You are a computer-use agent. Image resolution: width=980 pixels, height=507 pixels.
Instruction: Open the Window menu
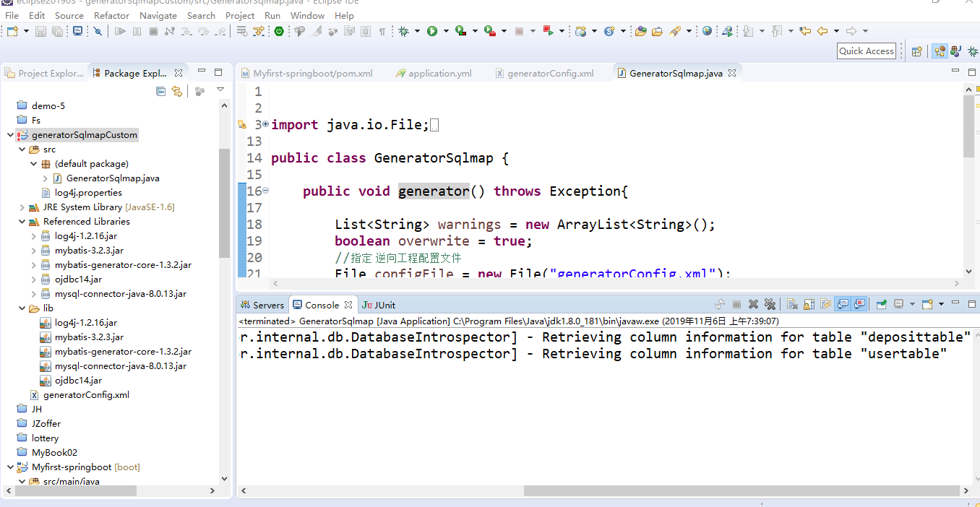coord(307,15)
